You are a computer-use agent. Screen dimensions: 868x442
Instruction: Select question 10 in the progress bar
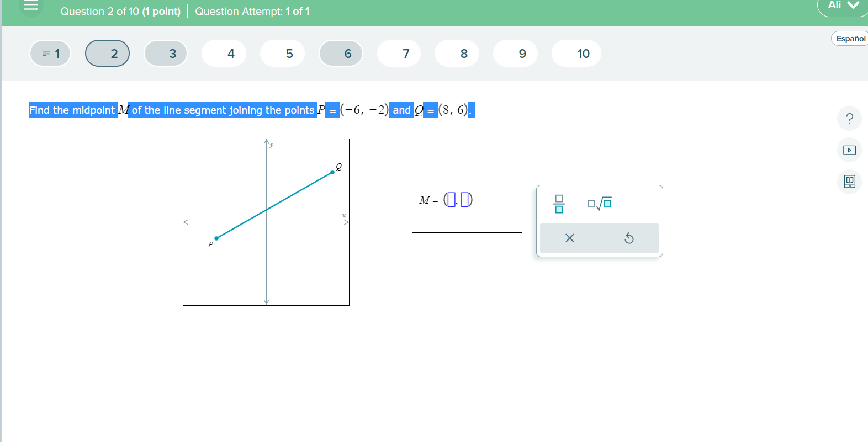[576, 53]
